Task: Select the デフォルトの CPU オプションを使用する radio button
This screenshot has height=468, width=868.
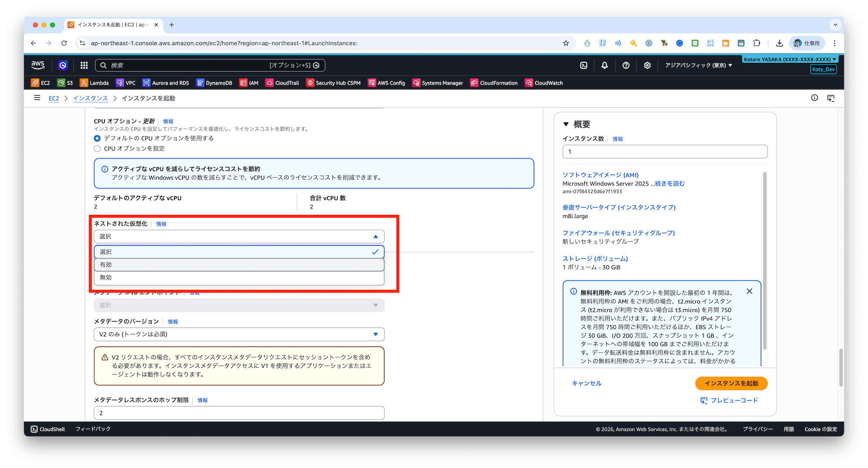Action: (x=97, y=138)
